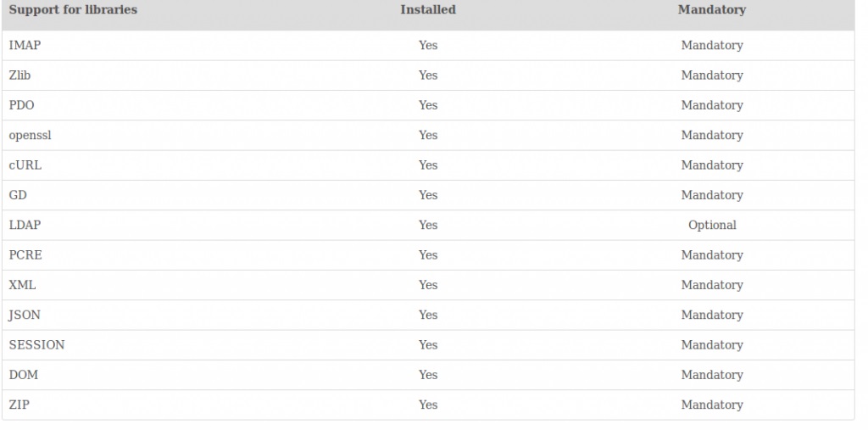Click the XML library name
The height and width of the screenshot is (430, 868).
point(22,285)
